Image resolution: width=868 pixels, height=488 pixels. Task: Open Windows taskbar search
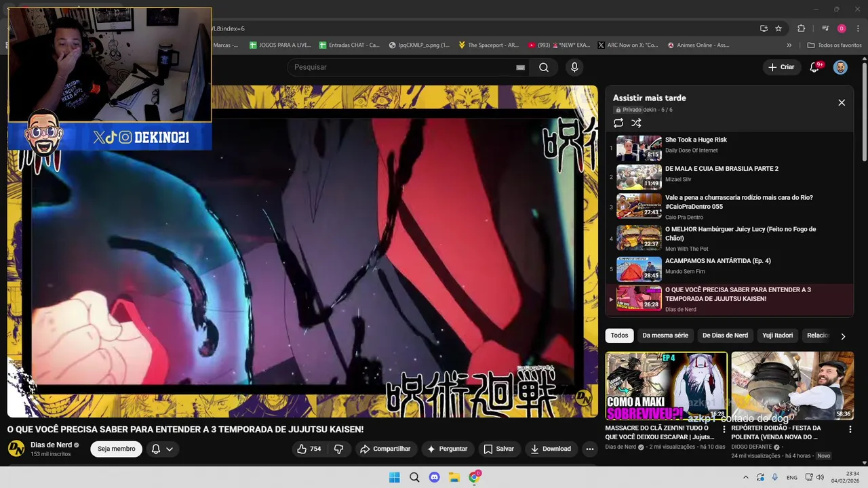[x=414, y=477]
